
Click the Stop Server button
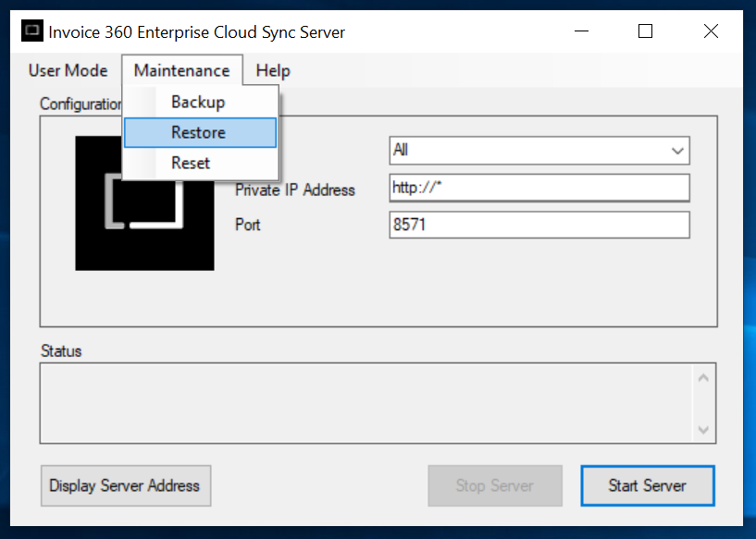coord(495,485)
